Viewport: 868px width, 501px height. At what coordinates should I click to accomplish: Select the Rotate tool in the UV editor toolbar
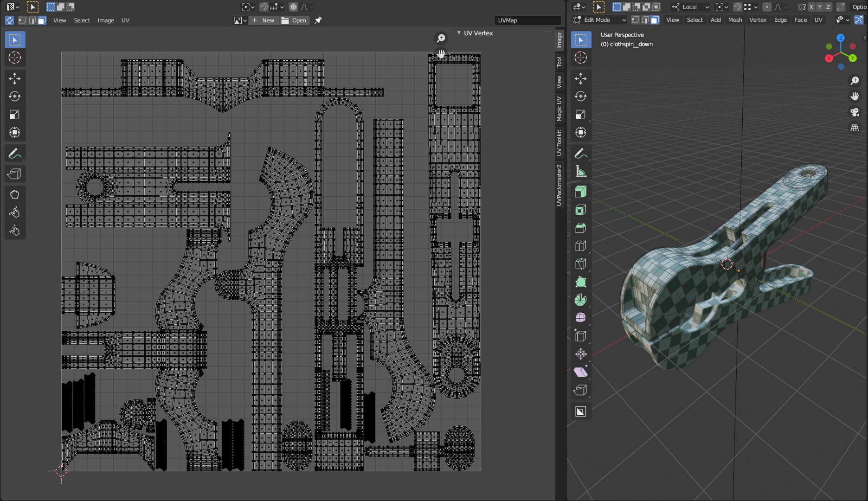(x=15, y=96)
